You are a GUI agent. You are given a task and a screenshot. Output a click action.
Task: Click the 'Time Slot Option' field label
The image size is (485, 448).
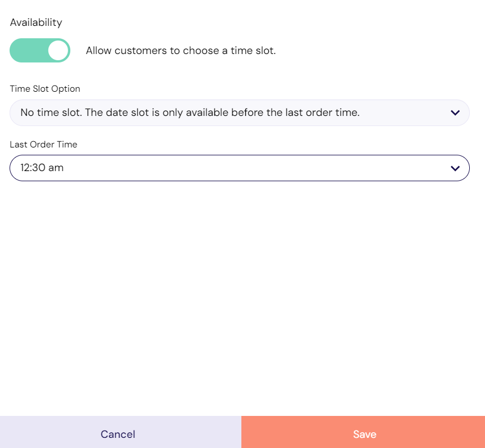click(45, 89)
